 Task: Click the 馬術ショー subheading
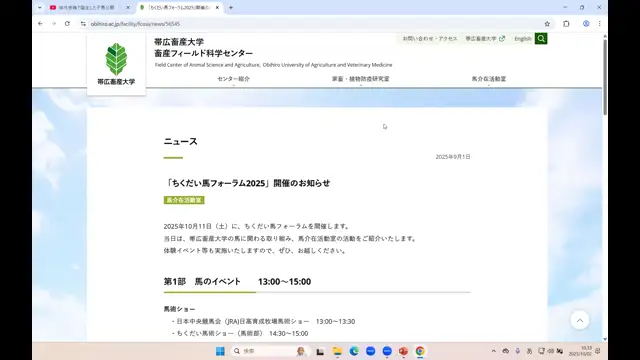(x=179, y=309)
